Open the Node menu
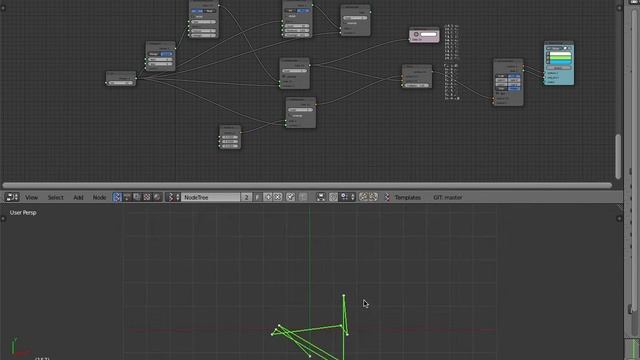The width and height of the screenshot is (640, 360). click(x=99, y=197)
